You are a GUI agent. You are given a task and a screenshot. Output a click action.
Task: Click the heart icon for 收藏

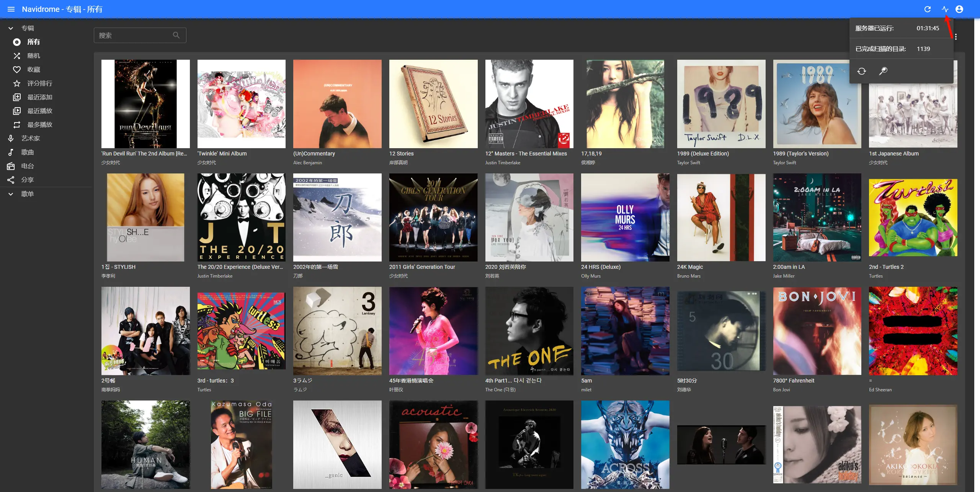tap(17, 70)
